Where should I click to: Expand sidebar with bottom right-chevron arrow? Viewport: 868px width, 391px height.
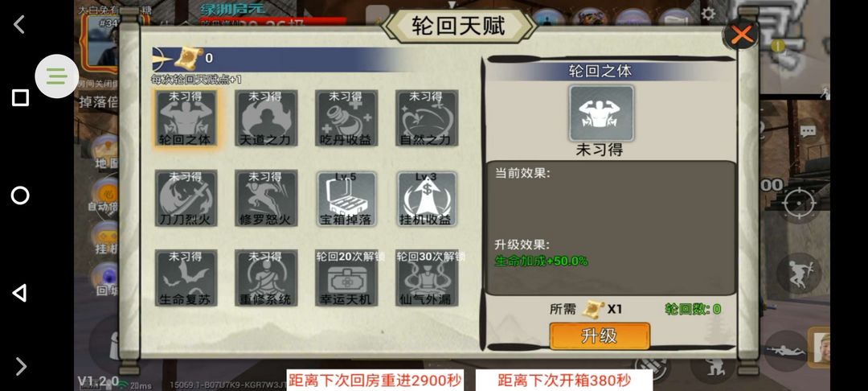pyautogui.click(x=20, y=366)
